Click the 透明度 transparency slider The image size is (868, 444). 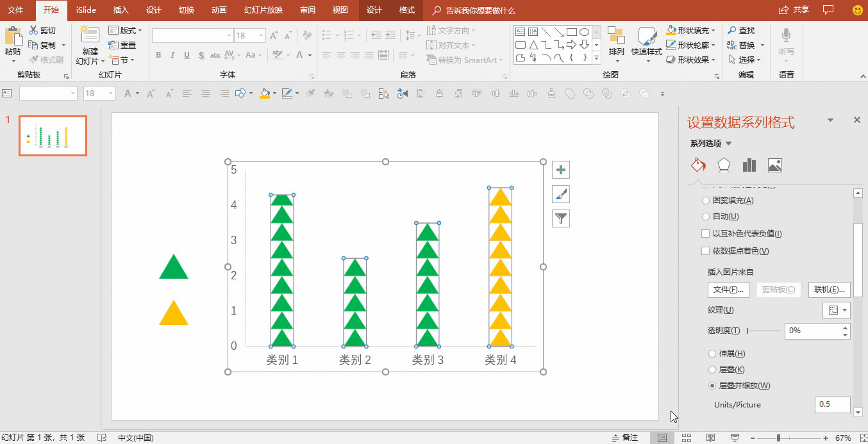coord(763,331)
